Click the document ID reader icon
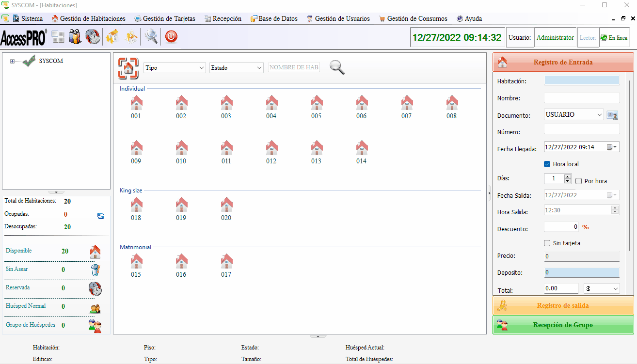 point(613,115)
